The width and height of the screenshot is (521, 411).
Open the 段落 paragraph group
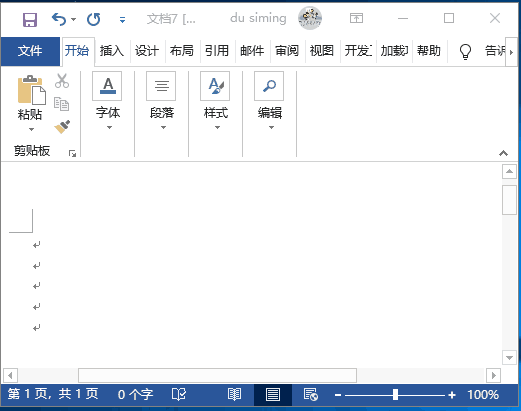tap(162, 101)
